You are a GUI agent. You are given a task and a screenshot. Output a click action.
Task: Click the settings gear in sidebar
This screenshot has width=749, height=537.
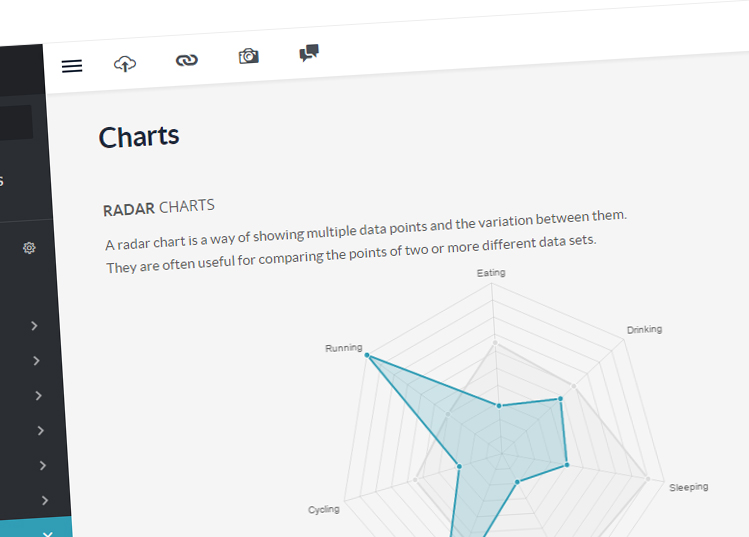29,248
